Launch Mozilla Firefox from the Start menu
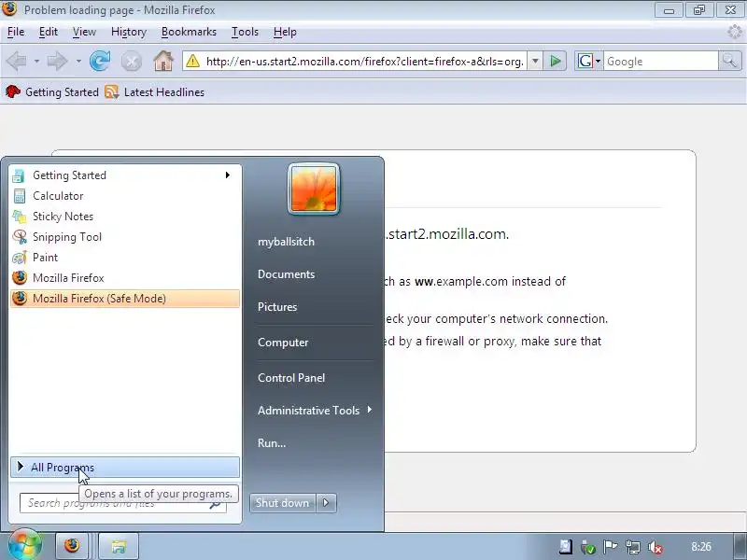 [x=125, y=277]
